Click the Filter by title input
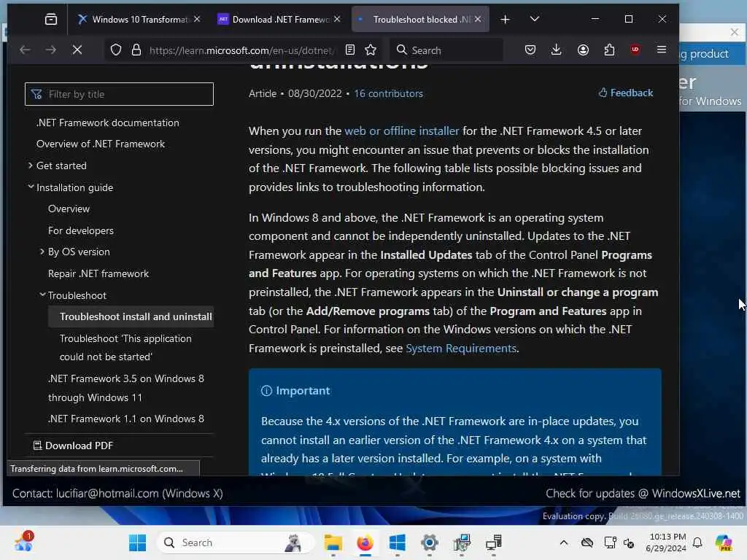The image size is (747, 560). (119, 94)
